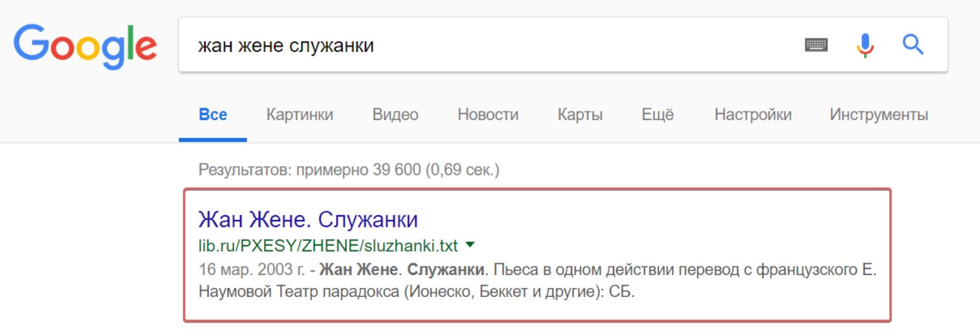The height and width of the screenshot is (332, 980).
Task: Open the on-screen keyboard input tool
Action: (x=816, y=45)
